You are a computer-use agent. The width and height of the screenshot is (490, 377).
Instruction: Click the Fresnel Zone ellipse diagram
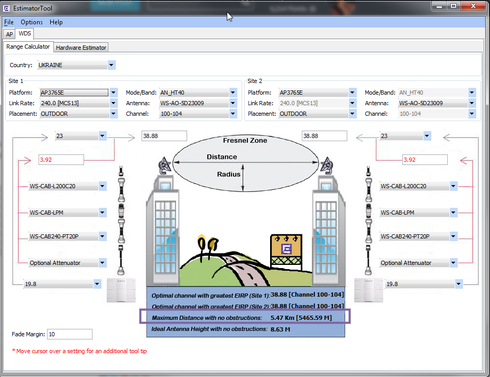click(246, 163)
